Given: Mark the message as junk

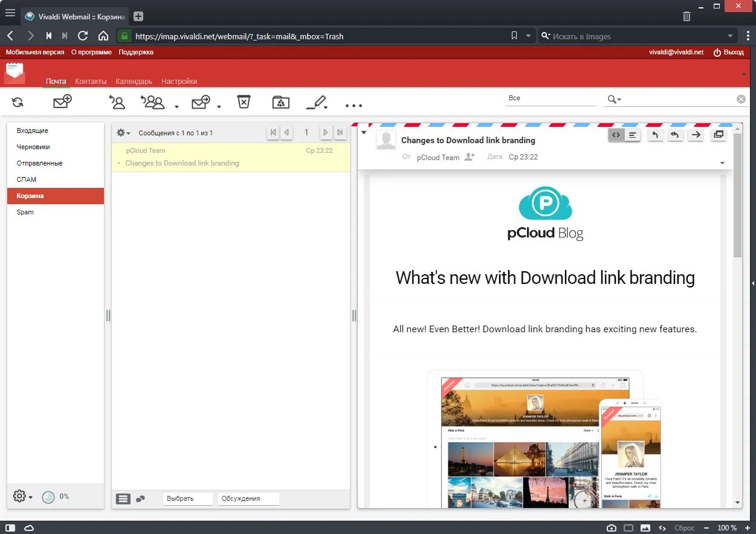Looking at the screenshot, I should coord(281,101).
